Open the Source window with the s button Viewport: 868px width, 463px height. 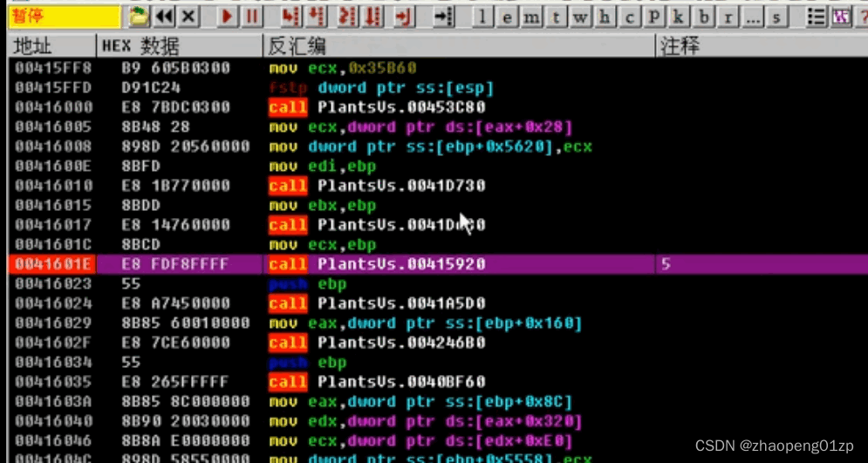coord(776,17)
